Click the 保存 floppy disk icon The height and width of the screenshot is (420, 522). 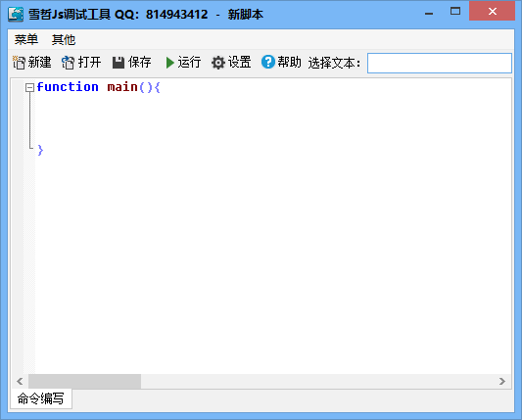click(119, 63)
